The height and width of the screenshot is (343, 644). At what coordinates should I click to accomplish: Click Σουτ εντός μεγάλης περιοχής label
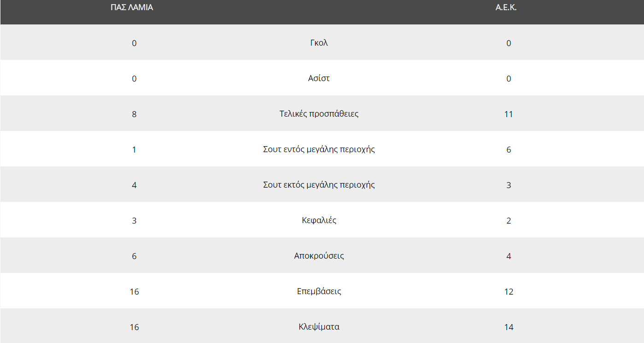[x=319, y=149]
